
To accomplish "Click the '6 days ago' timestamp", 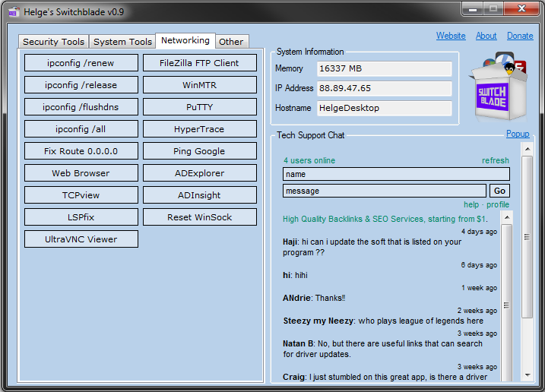I will point(479,265).
